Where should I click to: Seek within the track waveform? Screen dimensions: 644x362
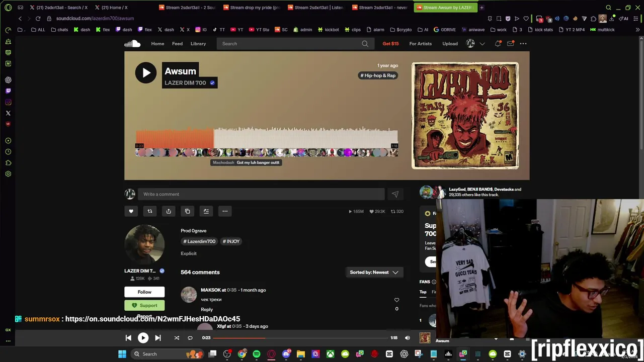pos(267,138)
